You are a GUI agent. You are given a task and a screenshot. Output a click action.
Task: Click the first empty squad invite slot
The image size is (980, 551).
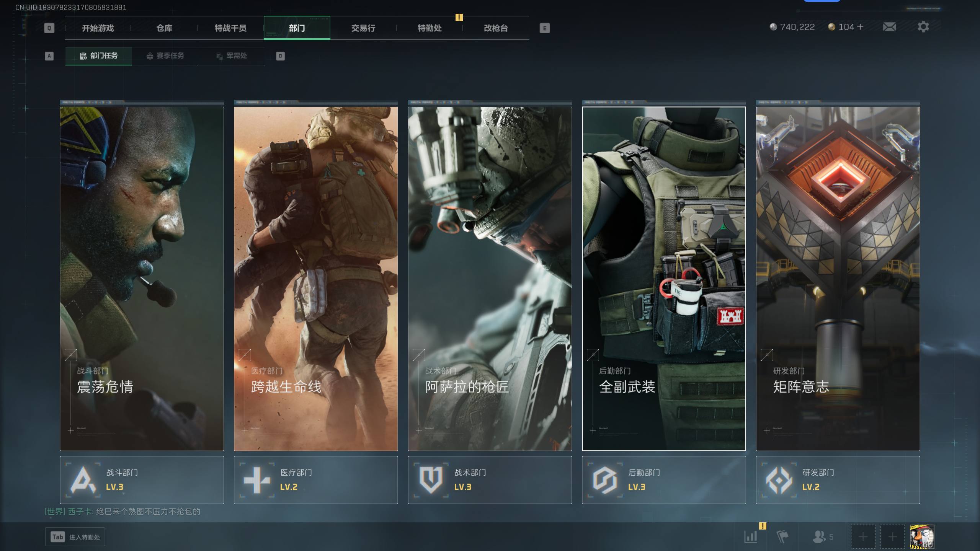(863, 536)
